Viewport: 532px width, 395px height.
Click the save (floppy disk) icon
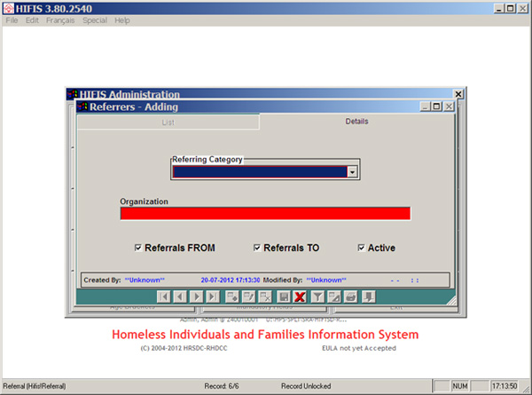click(x=284, y=296)
